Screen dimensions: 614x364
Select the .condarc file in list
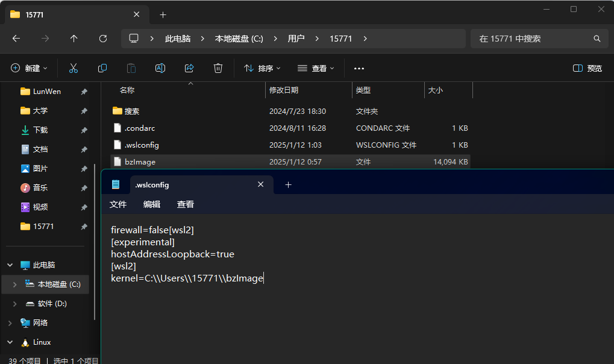coord(140,128)
